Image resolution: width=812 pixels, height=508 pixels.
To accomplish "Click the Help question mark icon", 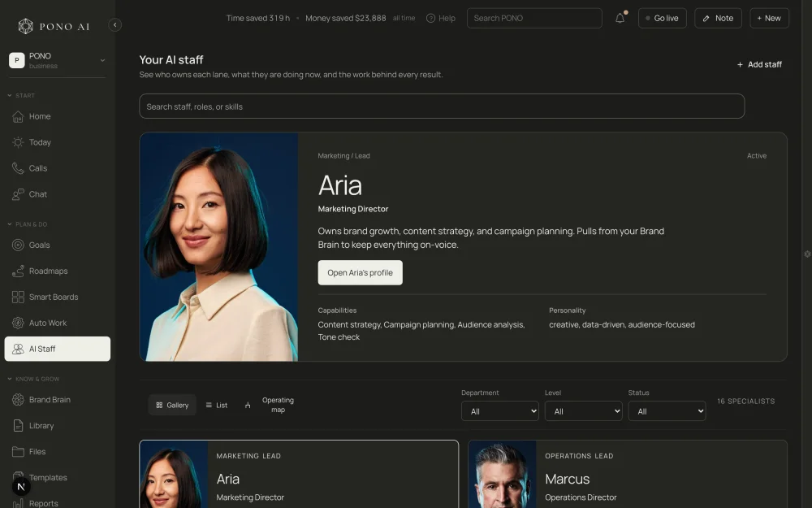I will tap(430, 18).
